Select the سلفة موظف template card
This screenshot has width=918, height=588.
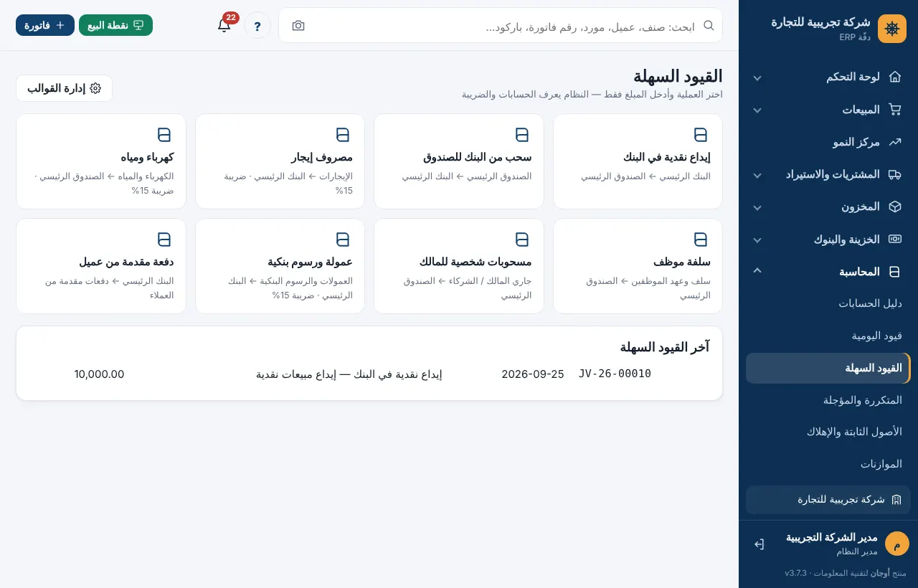pyautogui.click(x=638, y=266)
